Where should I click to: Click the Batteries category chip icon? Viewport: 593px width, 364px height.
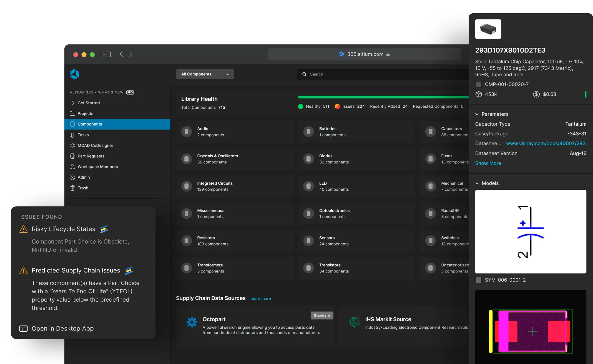[308, 132]
